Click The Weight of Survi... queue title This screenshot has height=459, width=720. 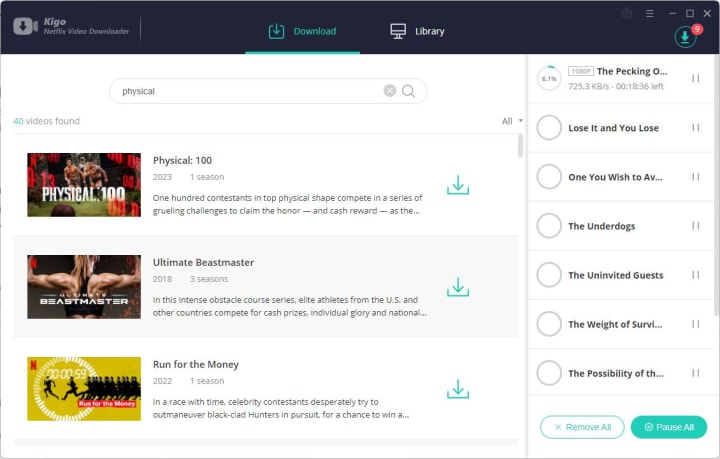pos(615,325)
